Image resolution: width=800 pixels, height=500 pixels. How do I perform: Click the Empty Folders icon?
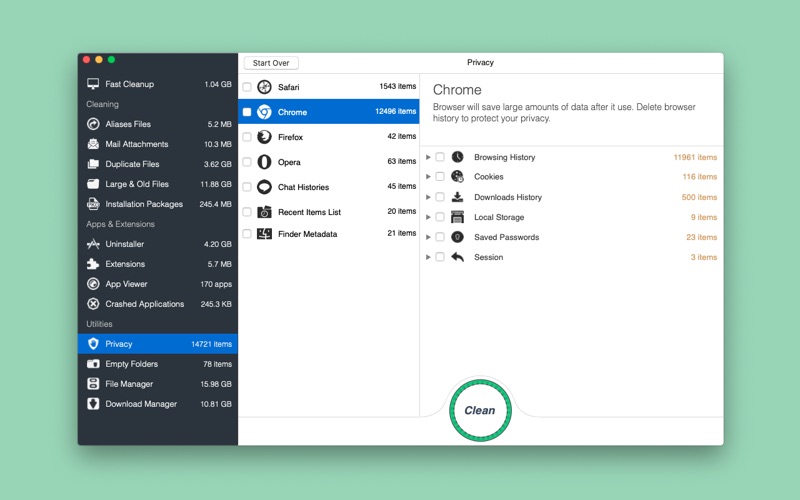coord(93,364)
